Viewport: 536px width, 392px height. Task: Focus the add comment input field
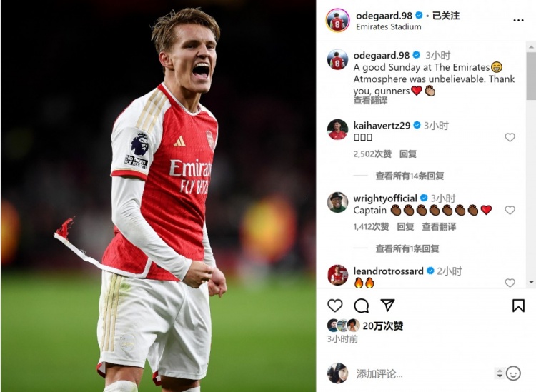click(x=422, y=374)
